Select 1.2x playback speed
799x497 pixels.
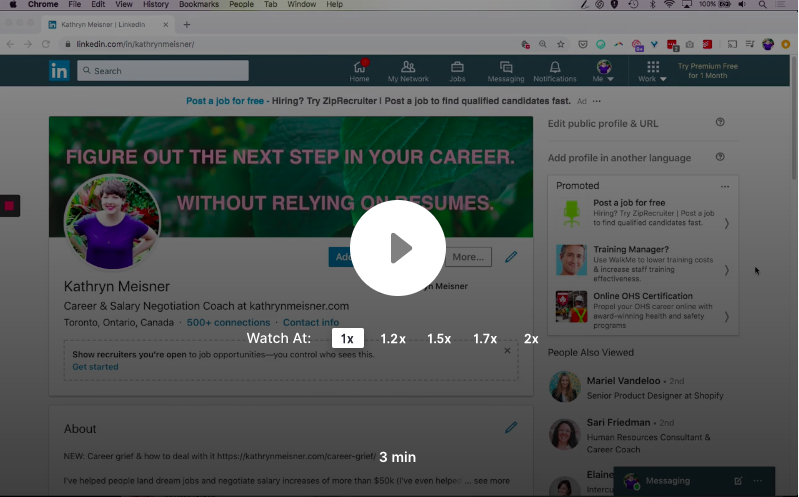[393, 339]
